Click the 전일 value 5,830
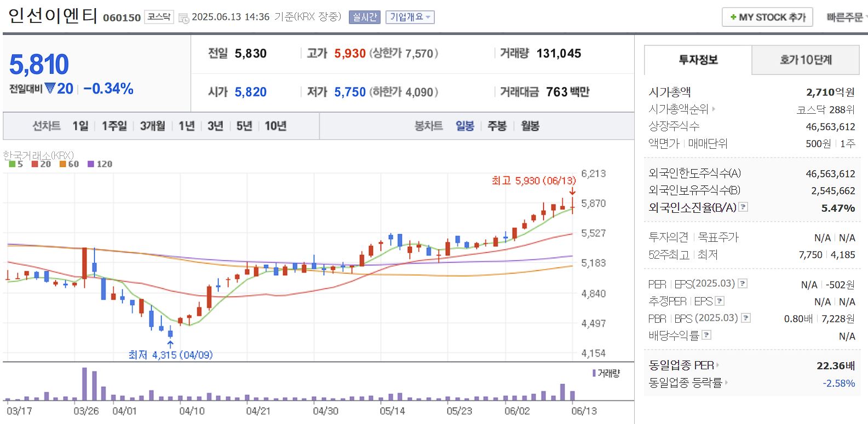868x424 pixels. (250, 54)
